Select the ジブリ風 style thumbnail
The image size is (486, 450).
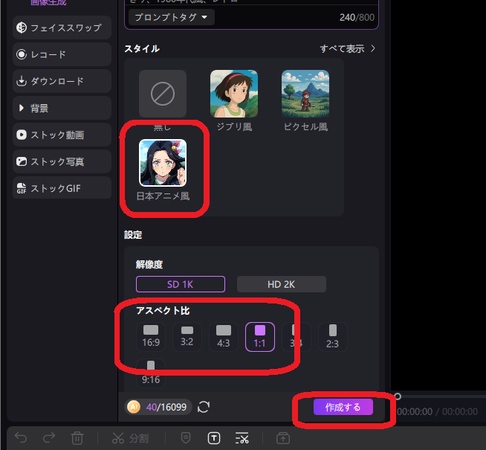pyautogui.click(x=234, y=94)
